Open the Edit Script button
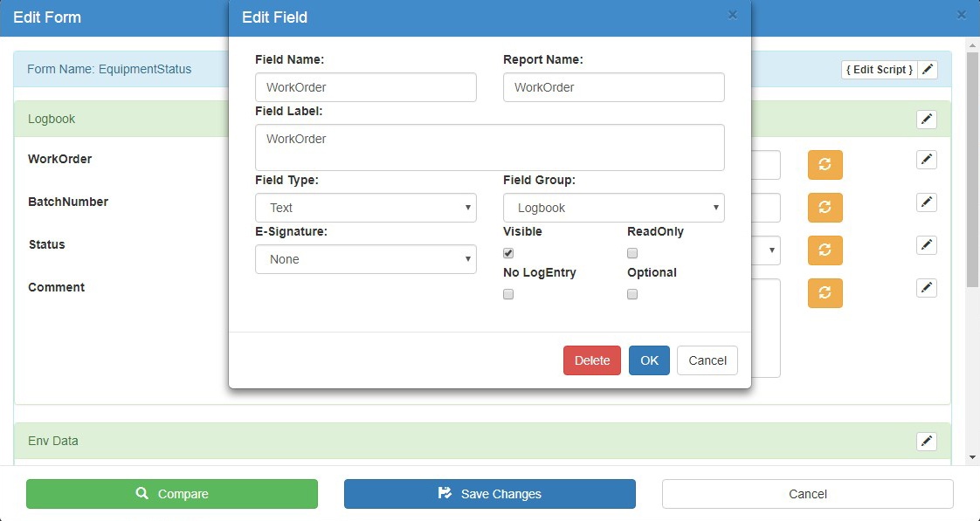Screen dimensions: 980x521 point(880,70)
